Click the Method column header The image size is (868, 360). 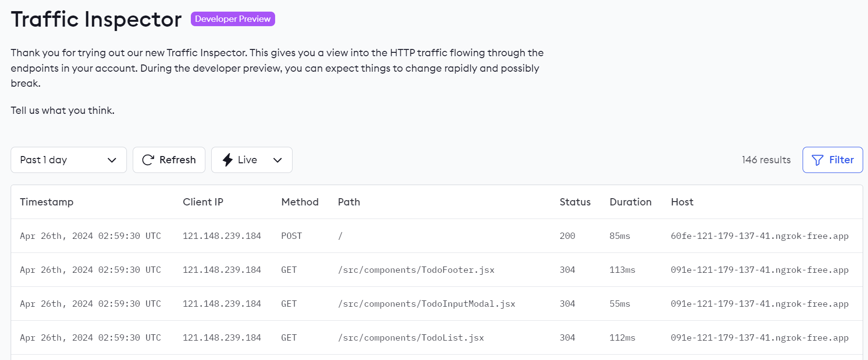(300, 202)
